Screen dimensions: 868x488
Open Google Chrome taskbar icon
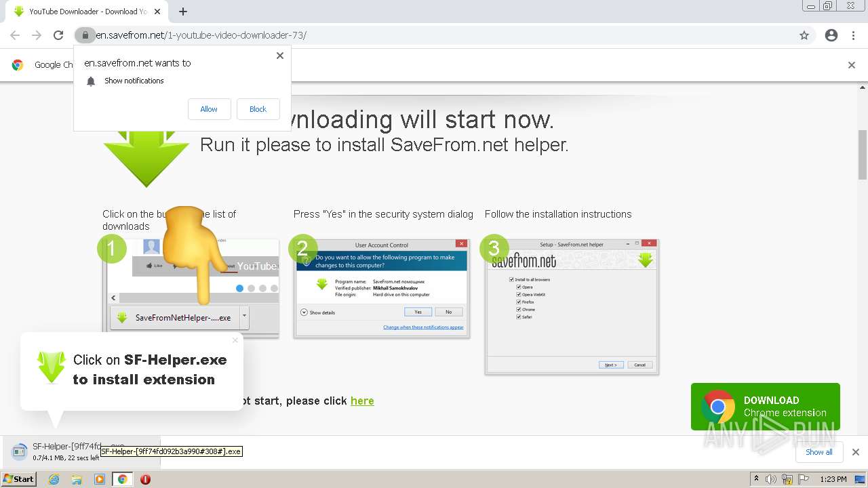point(123,479)
